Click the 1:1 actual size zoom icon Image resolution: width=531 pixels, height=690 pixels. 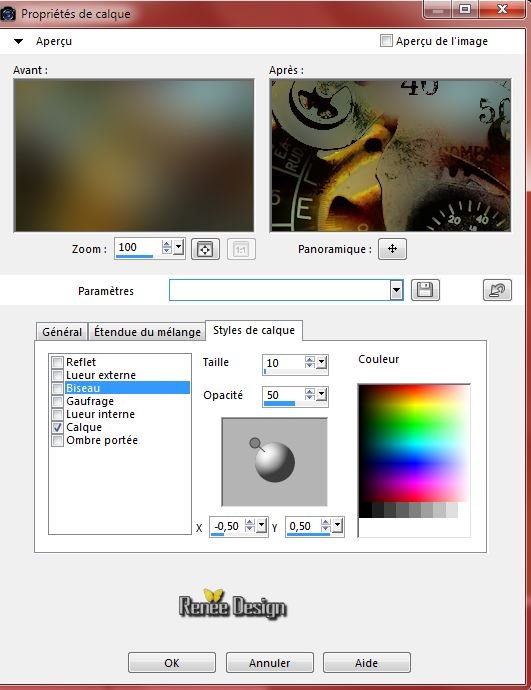coord(241,249)
